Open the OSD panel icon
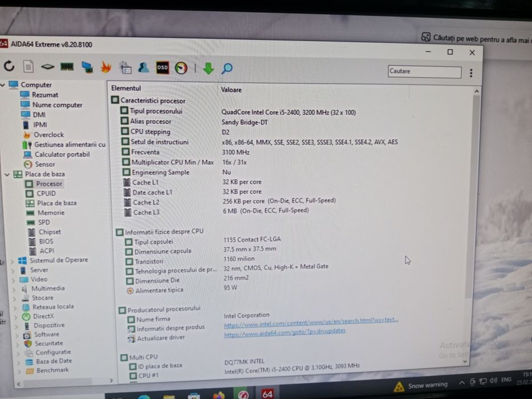The image size is (532, 399). point(162,67)
